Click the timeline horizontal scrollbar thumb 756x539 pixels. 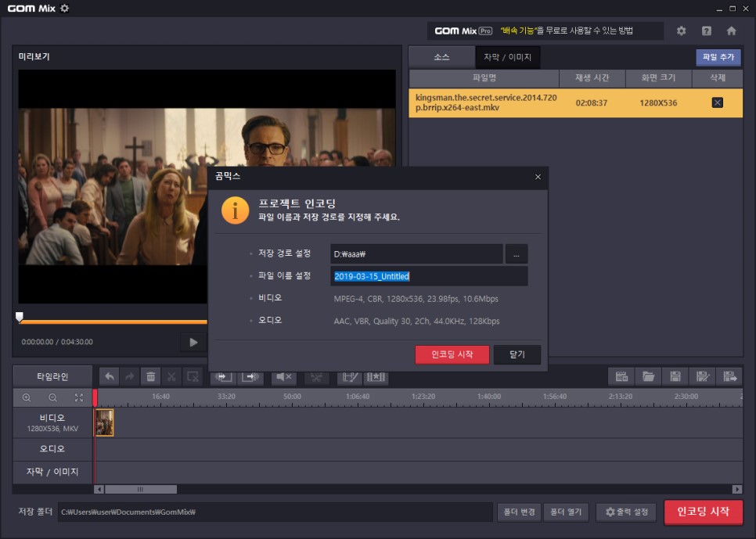tap(140, 490)
